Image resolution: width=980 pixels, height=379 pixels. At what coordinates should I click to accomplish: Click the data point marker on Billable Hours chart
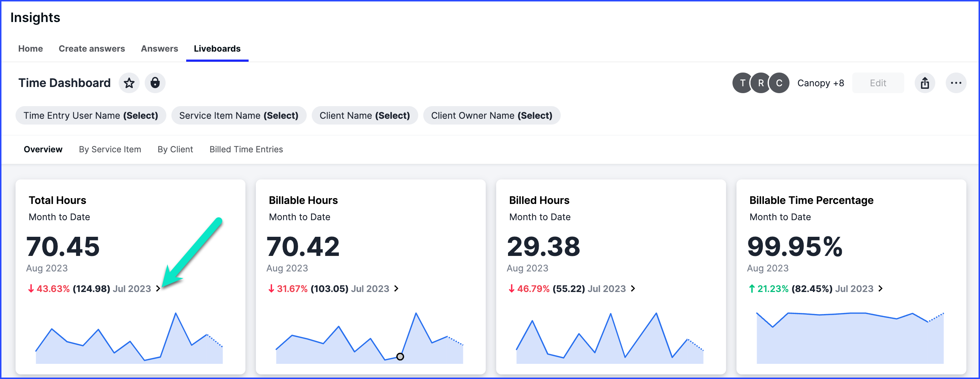click(x=400, y=357)
